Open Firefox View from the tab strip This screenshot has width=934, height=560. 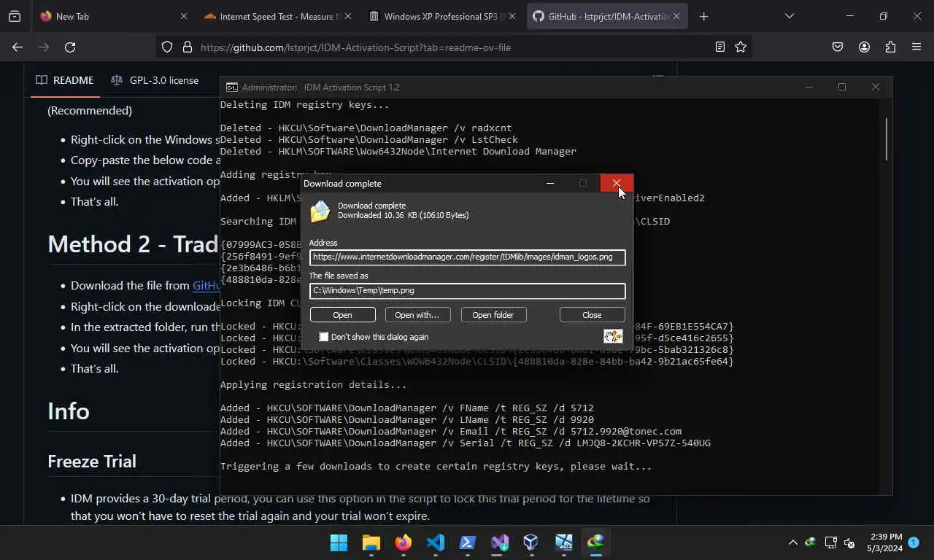(15, 16)
